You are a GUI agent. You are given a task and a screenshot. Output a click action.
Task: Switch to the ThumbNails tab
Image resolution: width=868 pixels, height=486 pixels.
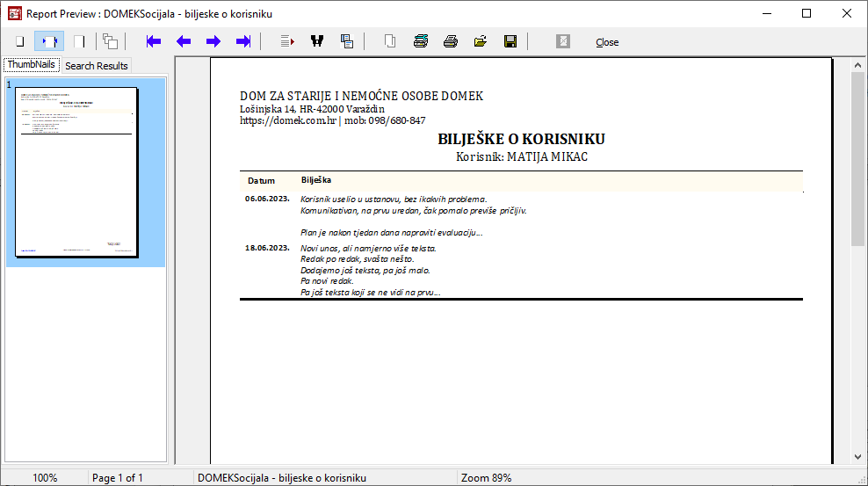(x=31, y=65)
